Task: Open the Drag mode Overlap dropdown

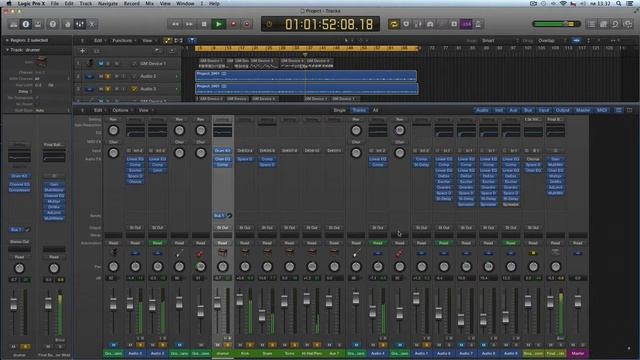Action: 552,40
